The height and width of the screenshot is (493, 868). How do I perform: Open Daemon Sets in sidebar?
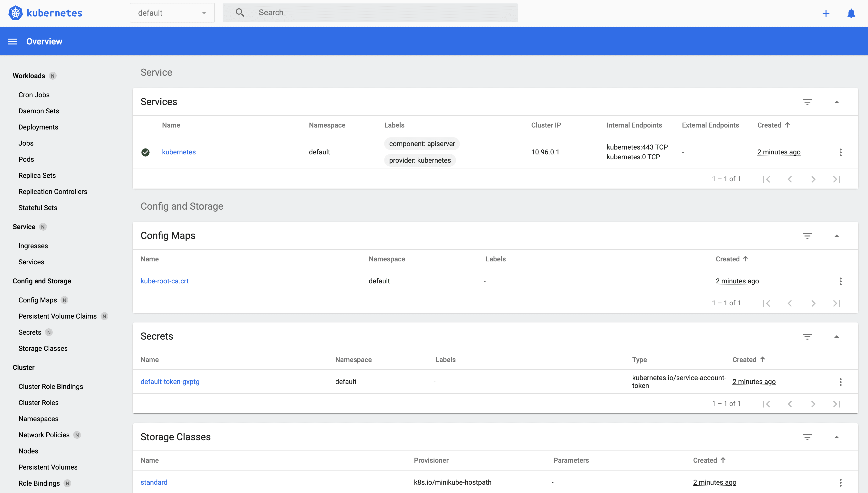coord(39,111)
